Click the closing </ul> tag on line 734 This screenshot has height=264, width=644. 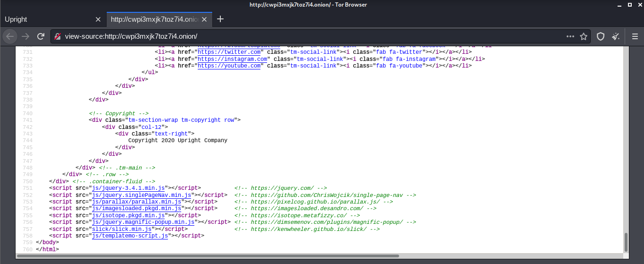tap(150, 72)
